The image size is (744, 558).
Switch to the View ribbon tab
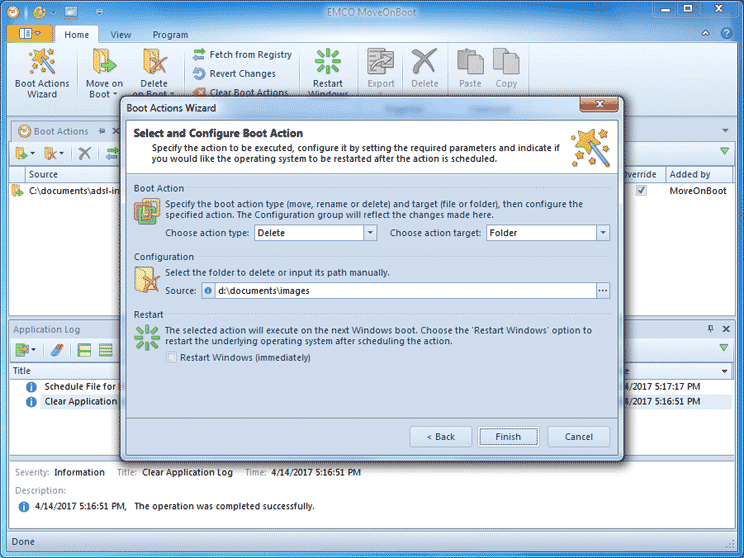121,35
